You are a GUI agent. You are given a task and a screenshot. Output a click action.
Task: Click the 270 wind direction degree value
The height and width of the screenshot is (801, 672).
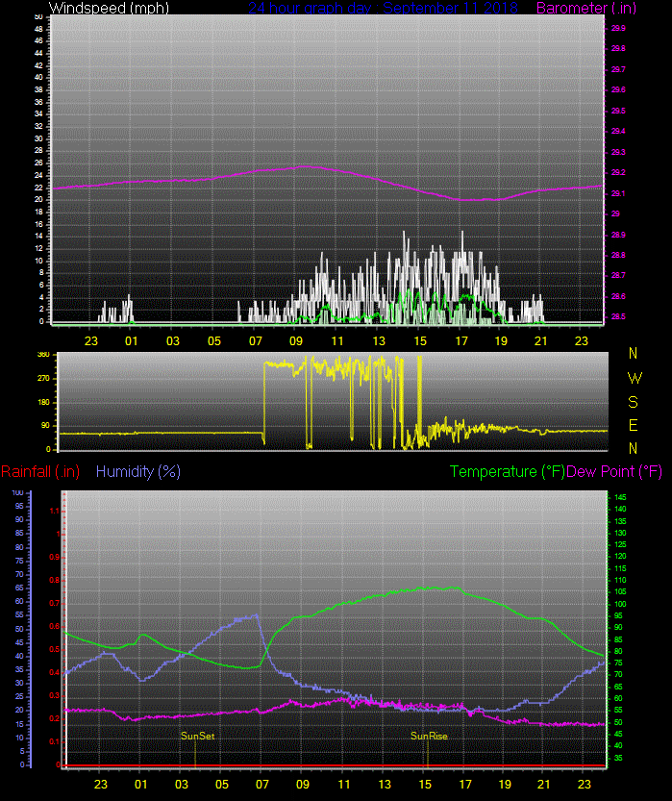click(43, 379)
